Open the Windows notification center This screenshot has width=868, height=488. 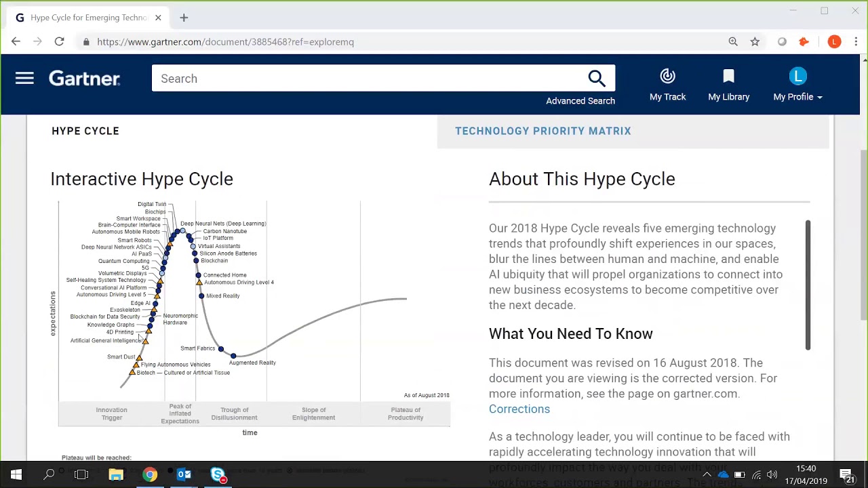click(x=847, y=475)
